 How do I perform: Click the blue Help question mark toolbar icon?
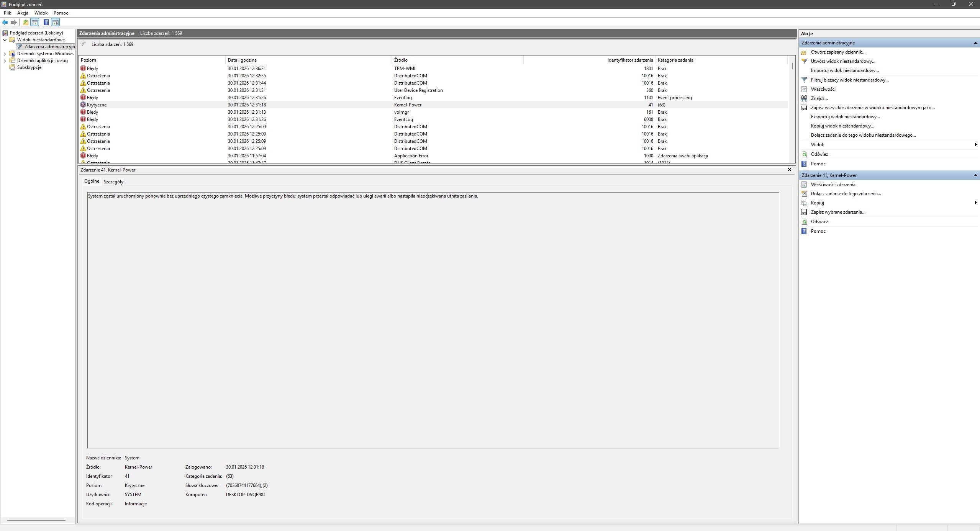click(x=46, y=23)
